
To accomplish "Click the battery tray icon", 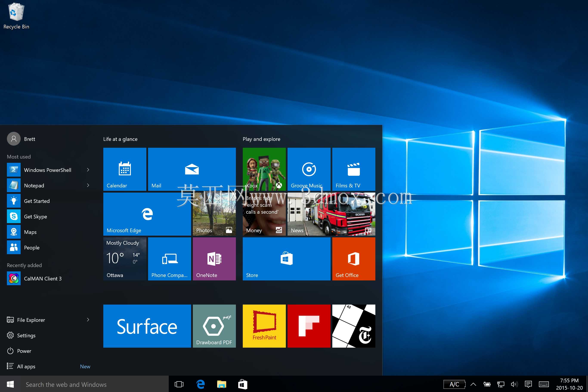I will (x=487, y=384).
